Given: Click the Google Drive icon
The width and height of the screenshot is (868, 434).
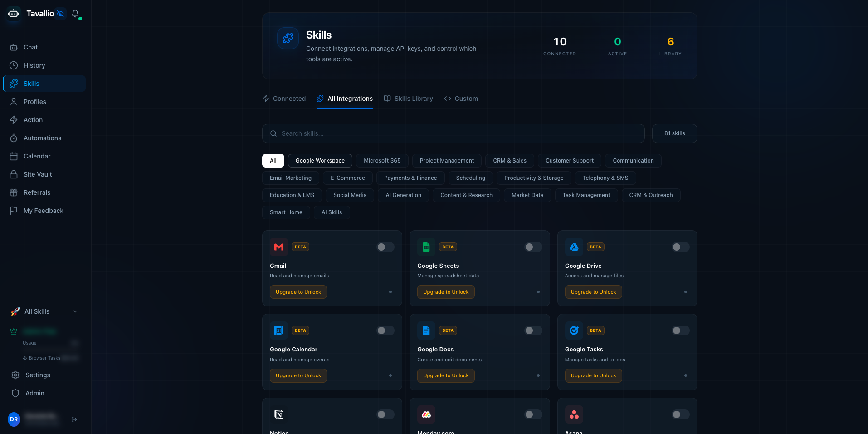Looking at the screenshot, I should point(574,247).
